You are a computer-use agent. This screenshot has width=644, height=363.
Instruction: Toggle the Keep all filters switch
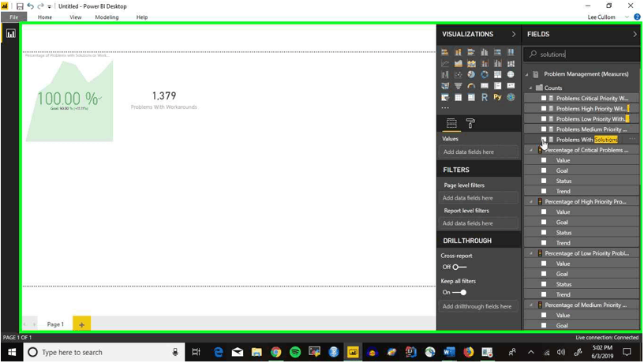pos(459,292)
